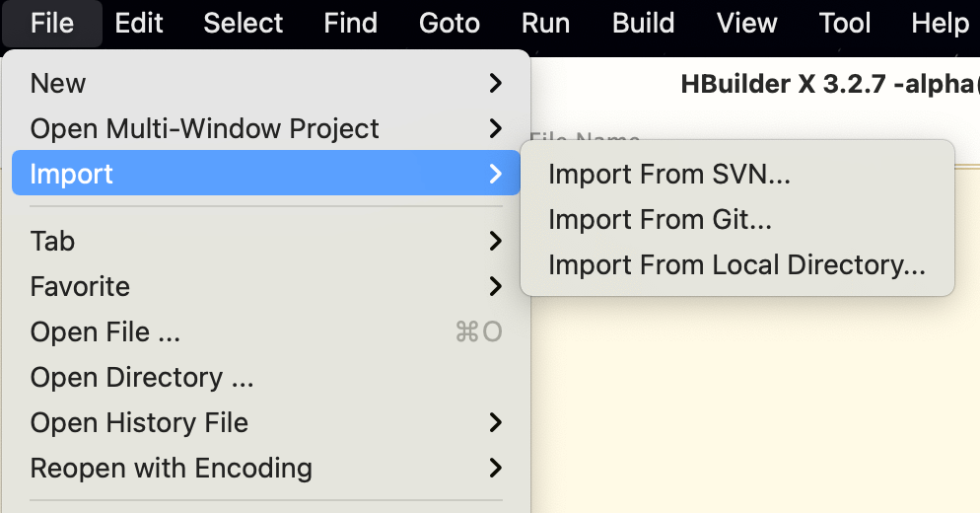The image size is (980, 513).
Task: Open the View menu
Action: tap(747, 23)
